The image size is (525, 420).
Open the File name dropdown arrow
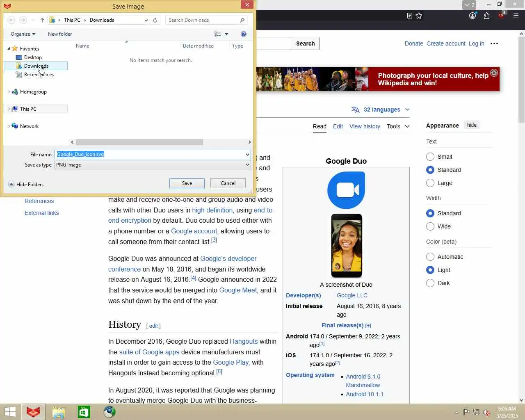[247, 154]
